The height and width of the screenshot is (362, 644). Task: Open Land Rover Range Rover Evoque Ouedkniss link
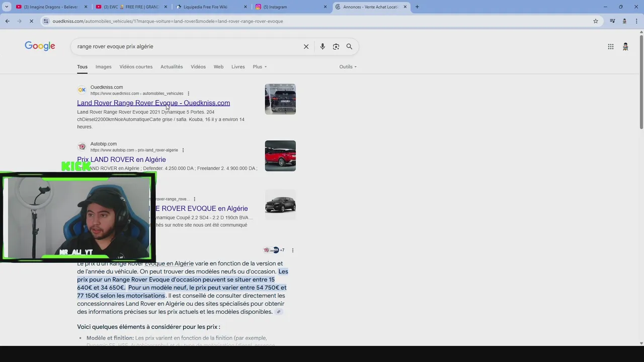153,103
